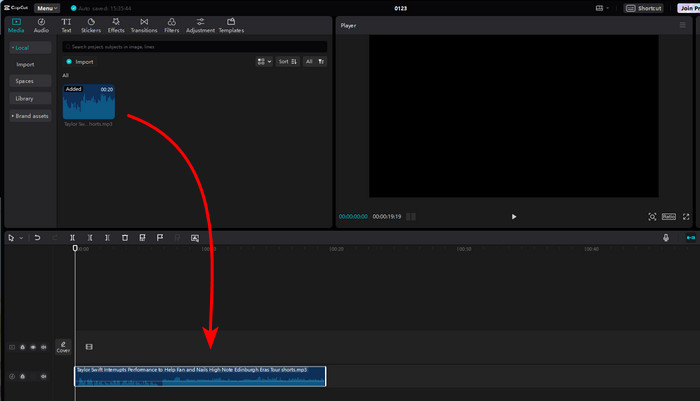Jump to the 00:20 ruler mark
The width and height of the screenshot is (700, 401).
pos(336,249)
